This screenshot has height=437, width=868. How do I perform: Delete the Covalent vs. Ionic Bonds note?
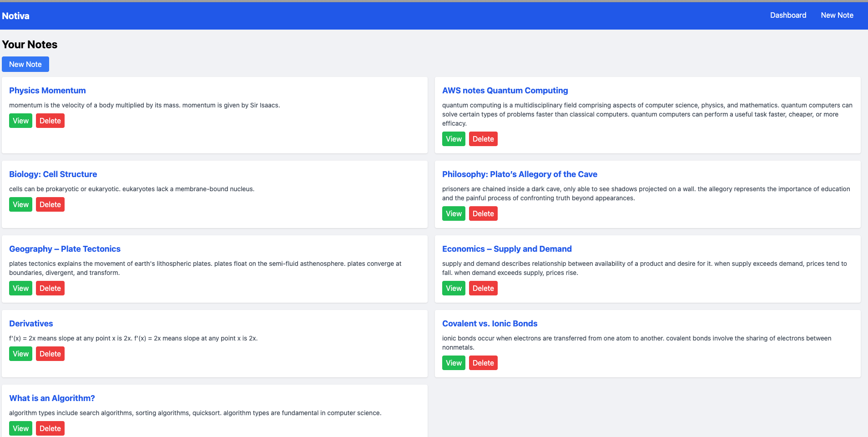point(483,363)
